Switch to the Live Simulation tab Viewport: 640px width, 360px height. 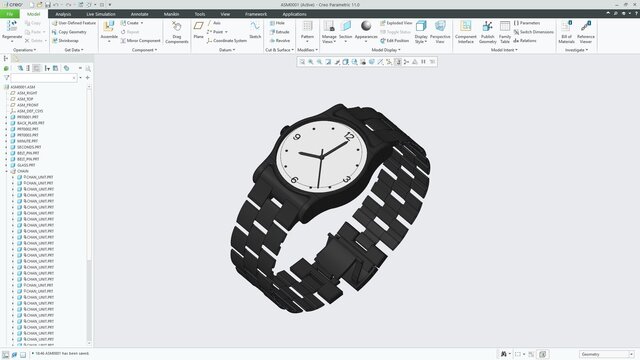[101, 14]
